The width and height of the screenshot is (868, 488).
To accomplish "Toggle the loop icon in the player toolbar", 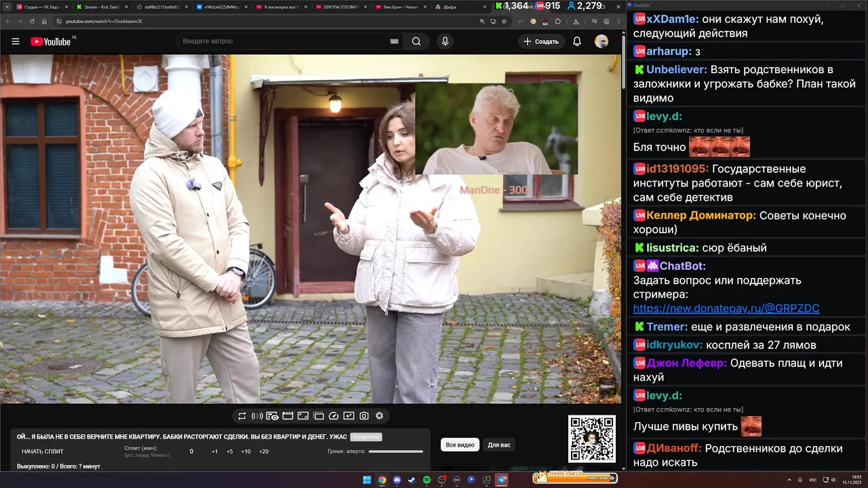I will coord(242,415).
